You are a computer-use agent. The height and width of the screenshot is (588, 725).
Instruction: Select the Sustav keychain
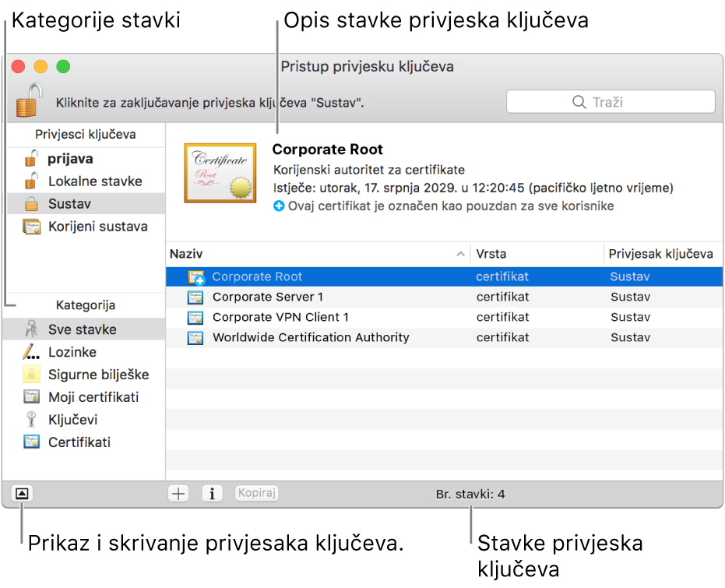pos(86,204)
